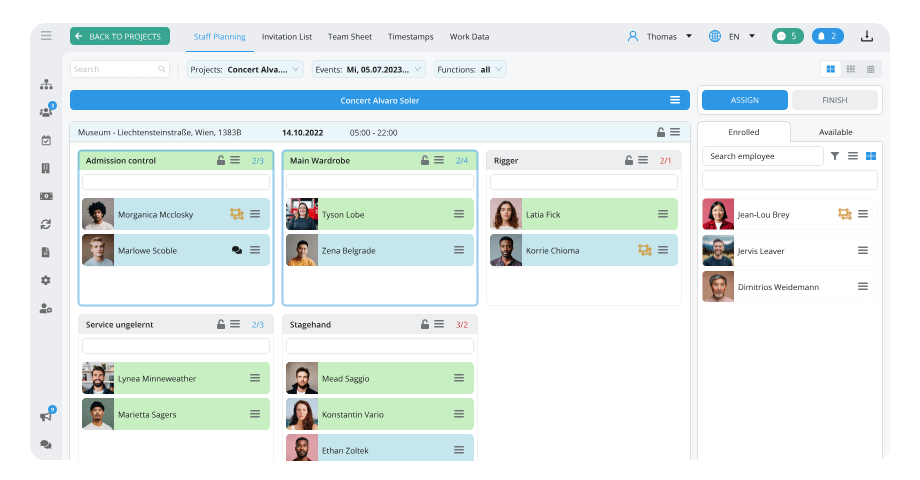This screenshot has height=480, width=920.
Task: Open the download icon in top bar
Action: coord(866,36)
